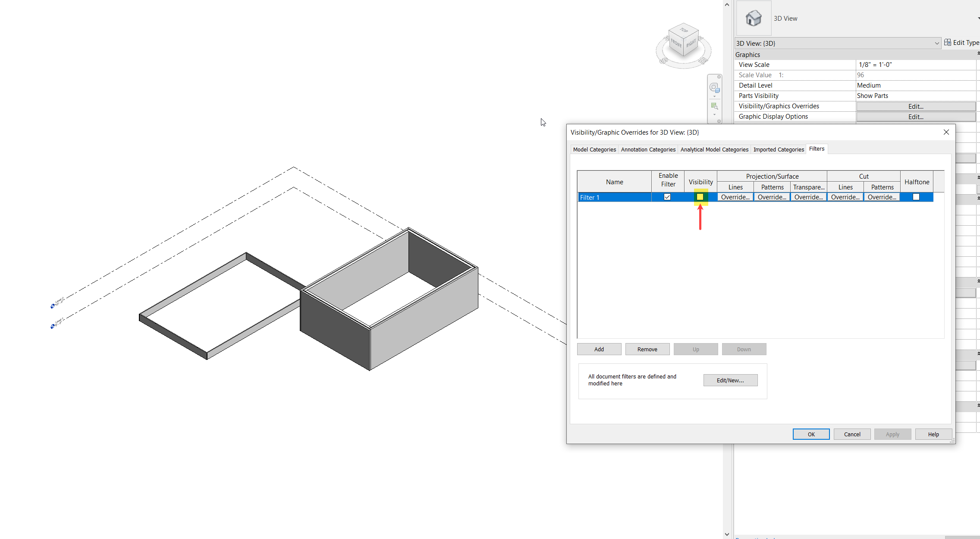
Task: Switch to the Model Categories tab
Action: tap(594, 149)
